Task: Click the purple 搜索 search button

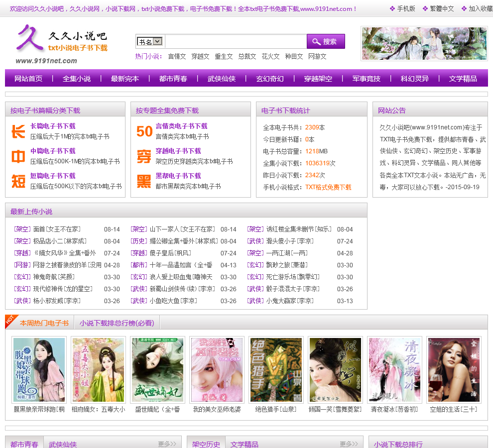Action: pos(326,41)
